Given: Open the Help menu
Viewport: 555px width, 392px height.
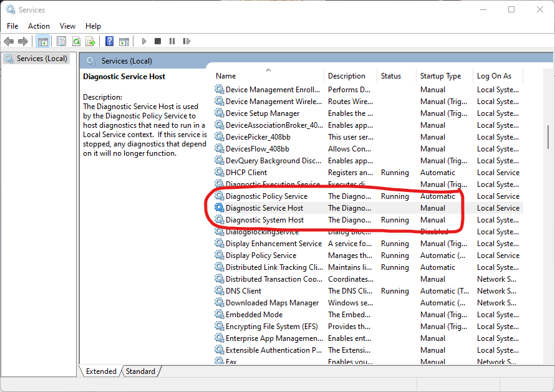Looking at the screenshot, I should point(93,26).
